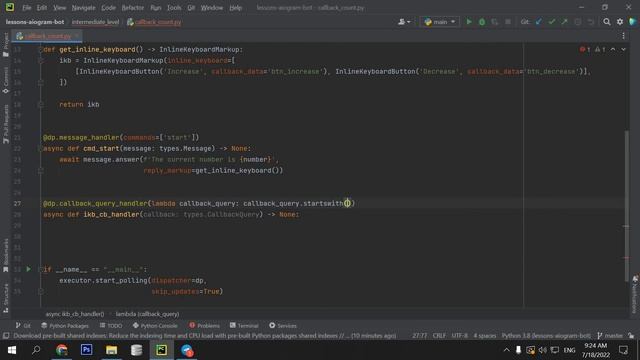Click the warning count triangle indicator
640x360 pixels.
coord(600,49)
